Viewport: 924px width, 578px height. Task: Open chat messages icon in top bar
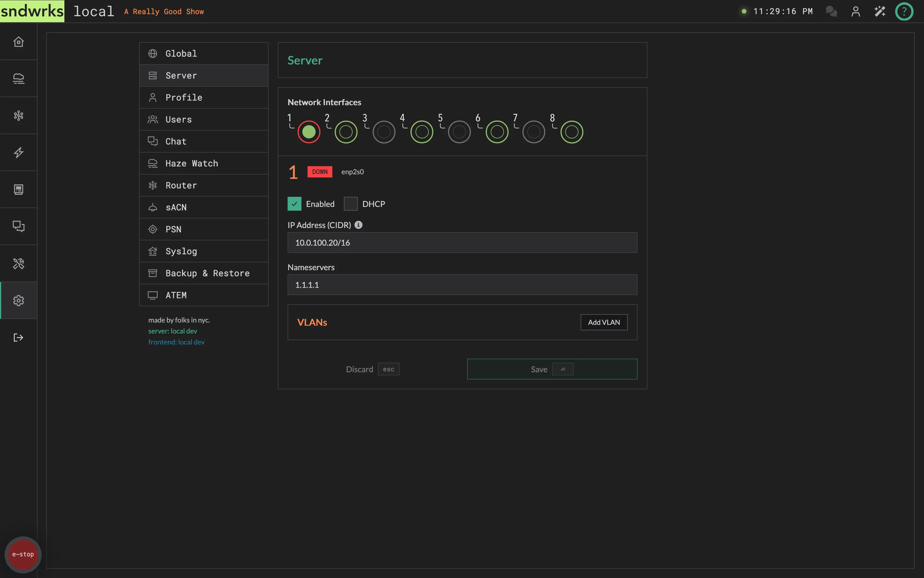pyautogui.click(x=831, y=12)
